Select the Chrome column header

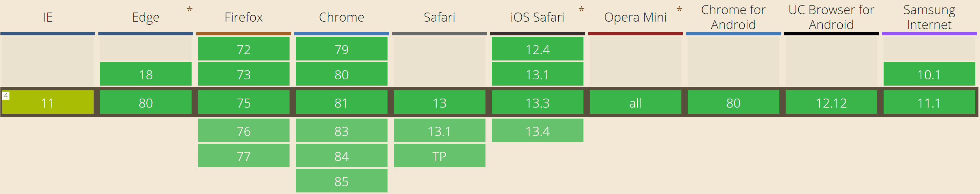[341, 17]
